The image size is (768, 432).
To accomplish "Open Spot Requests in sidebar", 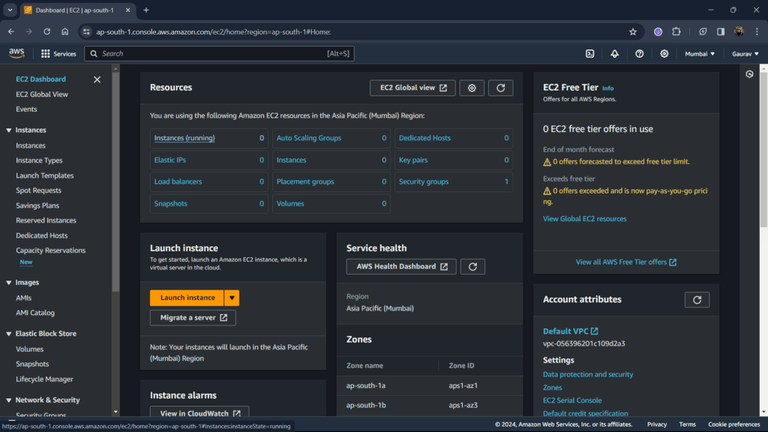I will click(x=38, y=191).
